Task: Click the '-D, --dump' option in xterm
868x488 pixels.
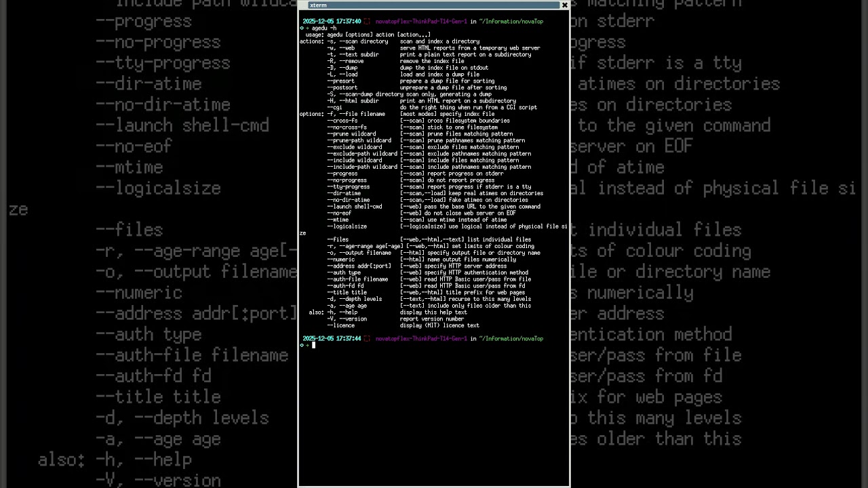Action: tap(342, 68)
